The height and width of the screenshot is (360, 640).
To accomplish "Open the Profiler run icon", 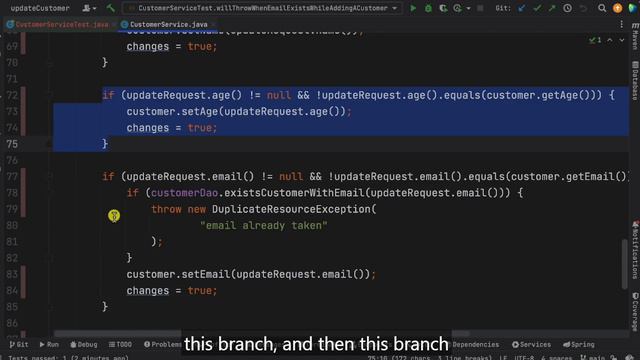I will [x=458, y=8].
